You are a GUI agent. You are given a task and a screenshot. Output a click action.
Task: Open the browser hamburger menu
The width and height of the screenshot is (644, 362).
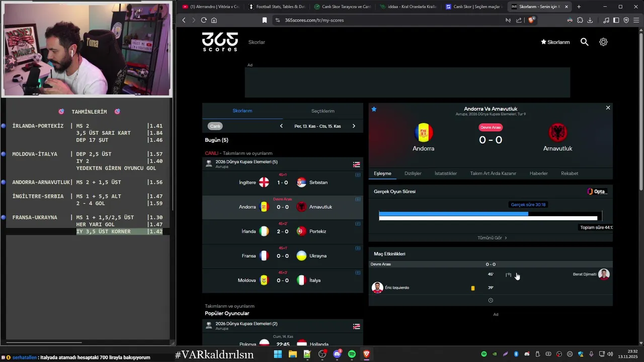tap(636, 20)
